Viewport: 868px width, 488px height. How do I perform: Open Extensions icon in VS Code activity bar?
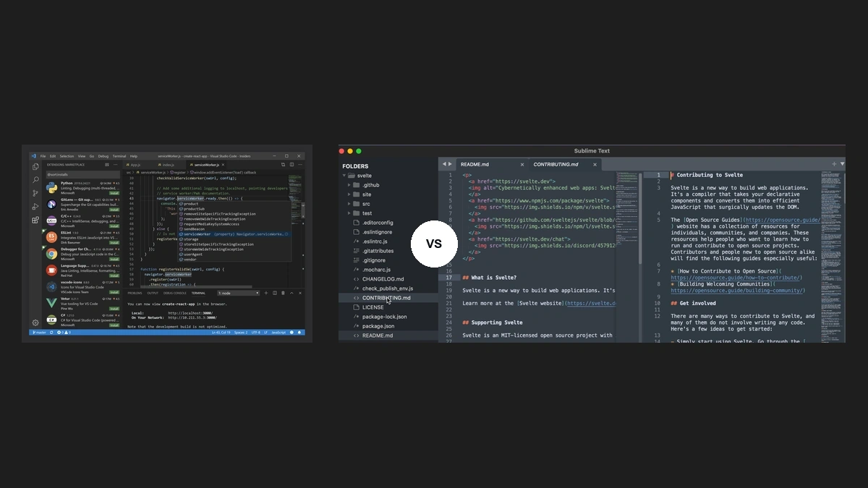click(x=35, y=220)
